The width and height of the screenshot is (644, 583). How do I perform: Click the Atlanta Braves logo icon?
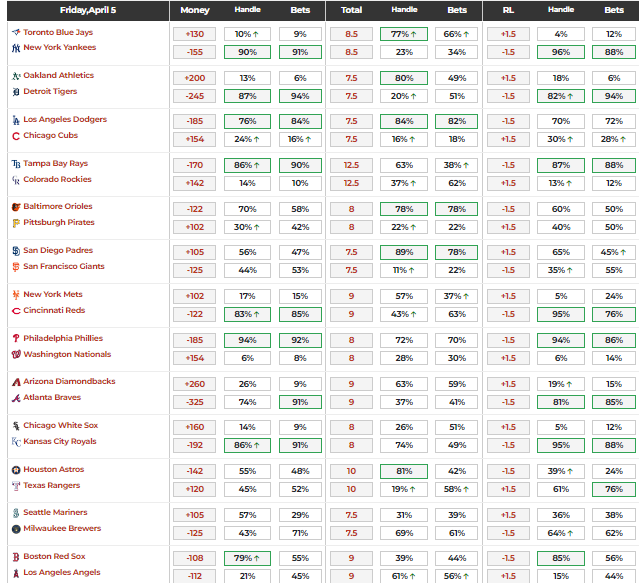click(16, 398)
